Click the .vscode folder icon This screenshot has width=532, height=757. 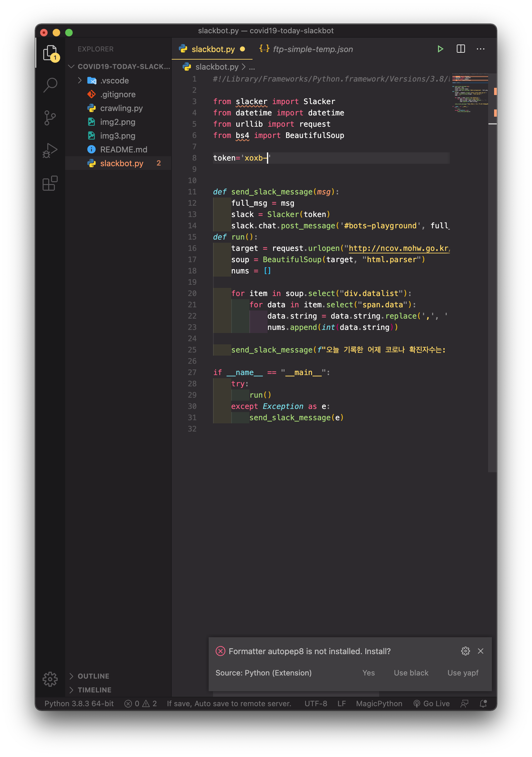point(91,81)
